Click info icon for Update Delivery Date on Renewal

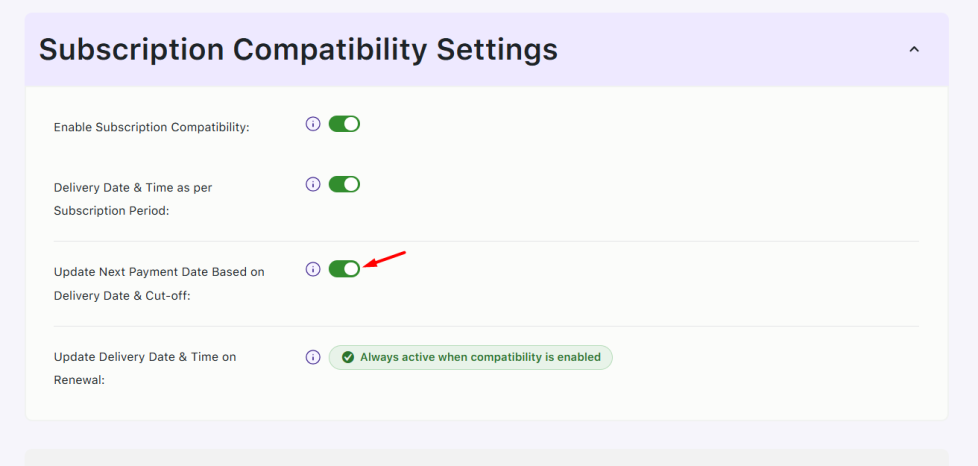[x=313, y=357]
